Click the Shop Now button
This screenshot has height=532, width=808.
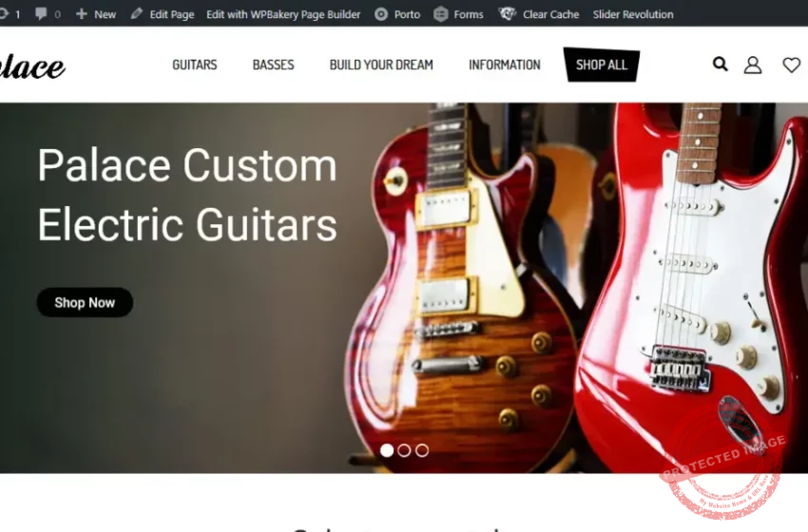coord(85,302)
